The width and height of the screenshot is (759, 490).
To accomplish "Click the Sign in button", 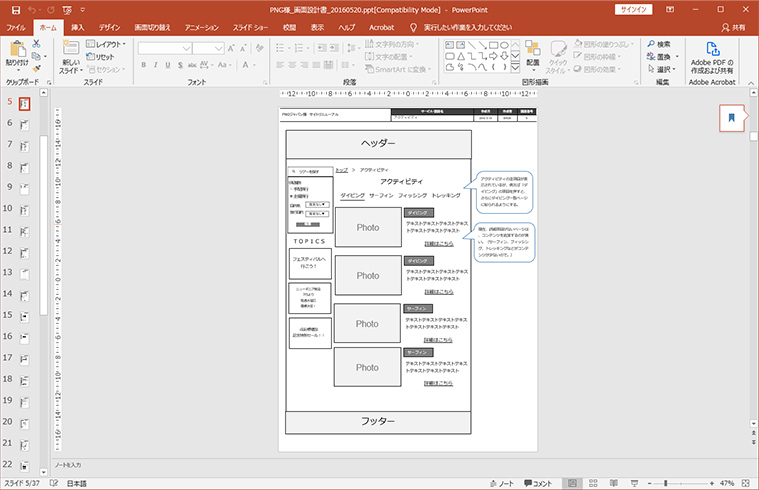I will (634, 10).
